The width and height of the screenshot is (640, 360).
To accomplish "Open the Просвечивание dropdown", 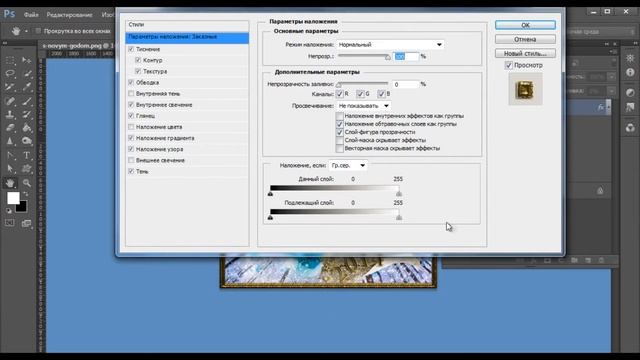I will [363, 106].
